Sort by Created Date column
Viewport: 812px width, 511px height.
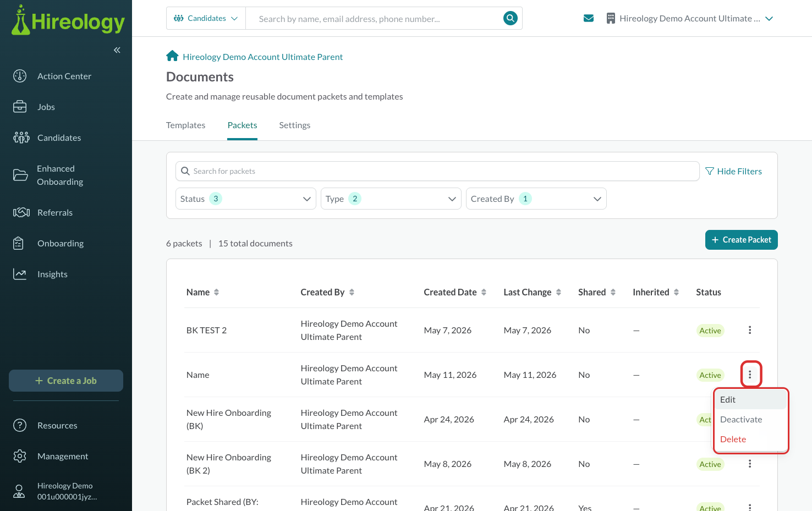(484, 292)
